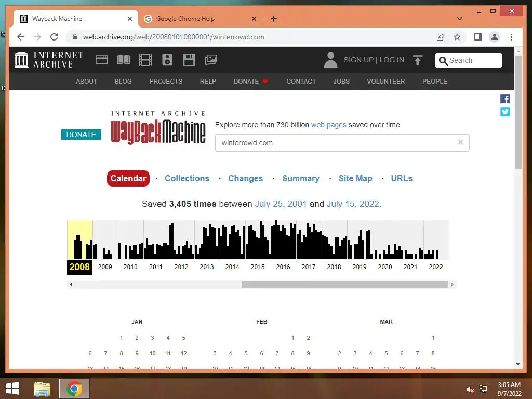Screen dimensions: 532x399
Task: Open the Video film strip icon
Action: pos(145,60)
